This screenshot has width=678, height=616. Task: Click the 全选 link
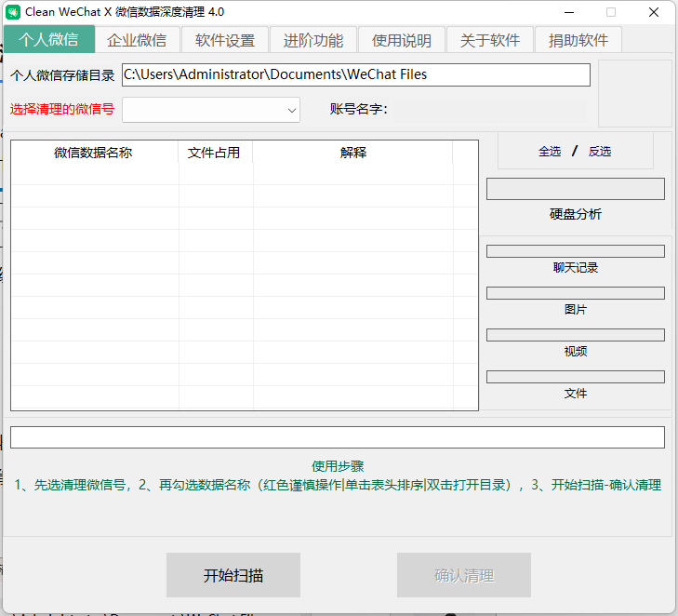tap(550, 152)
